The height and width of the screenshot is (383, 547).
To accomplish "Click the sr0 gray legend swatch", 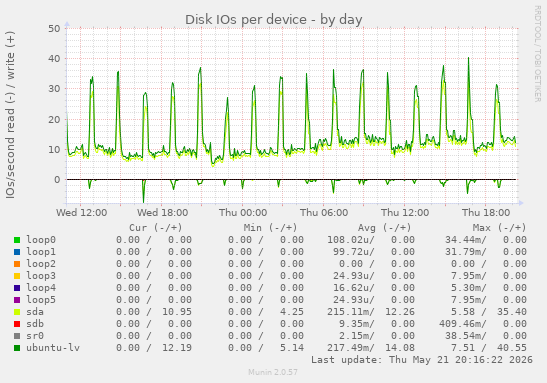I will (17, 336).
